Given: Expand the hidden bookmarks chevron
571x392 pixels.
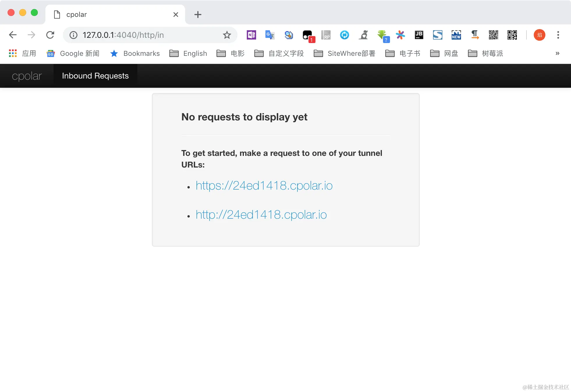Looking at the screenshot, I should tap(557, 53).
